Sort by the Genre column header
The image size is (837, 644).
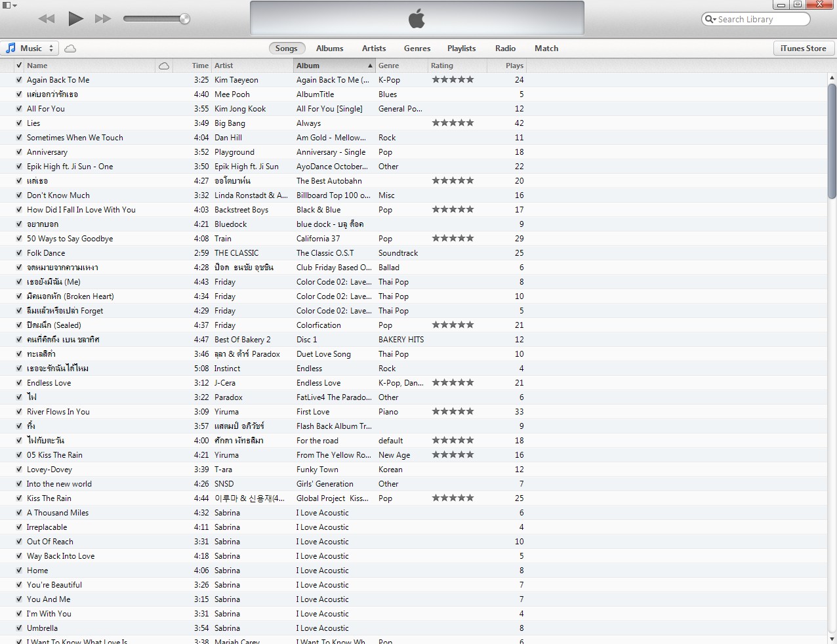pos(401,66)
